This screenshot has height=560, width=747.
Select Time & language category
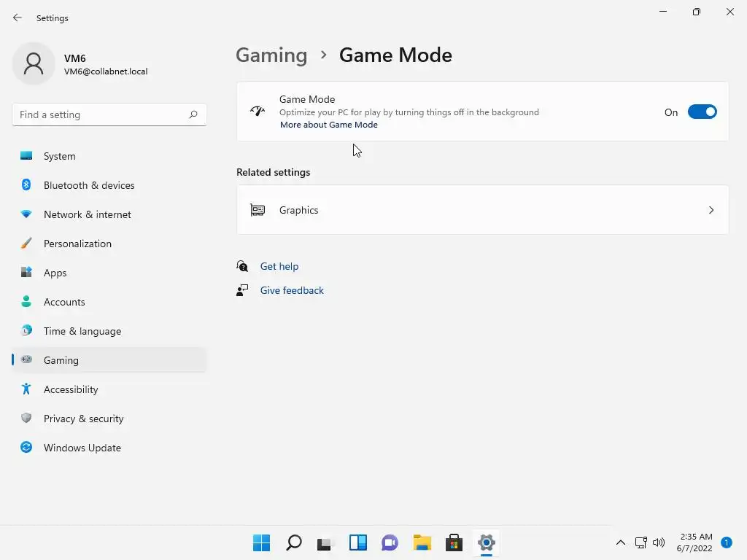pos(109,330)
